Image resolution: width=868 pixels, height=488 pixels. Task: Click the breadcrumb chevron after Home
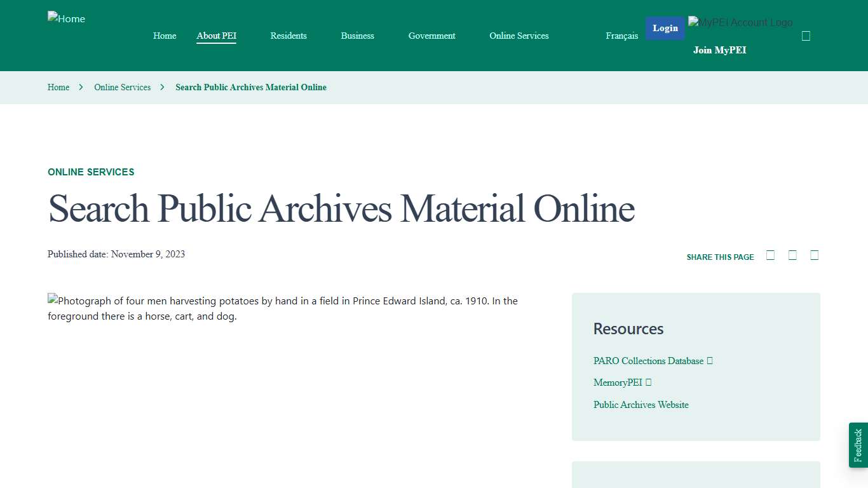pyautogui.click(x=81, y=87)
